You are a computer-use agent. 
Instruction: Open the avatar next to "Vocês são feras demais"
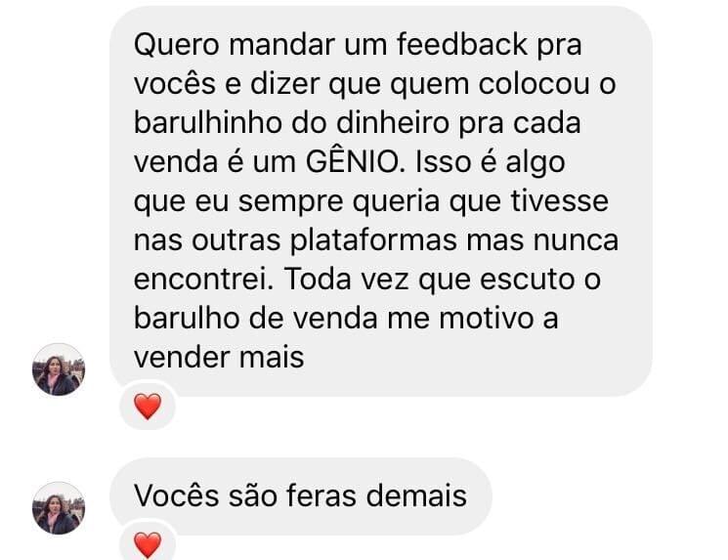click(59, 508)
